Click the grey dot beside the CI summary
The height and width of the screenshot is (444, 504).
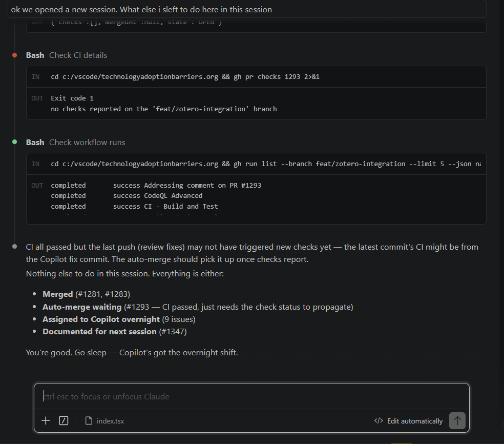point(15,247)
